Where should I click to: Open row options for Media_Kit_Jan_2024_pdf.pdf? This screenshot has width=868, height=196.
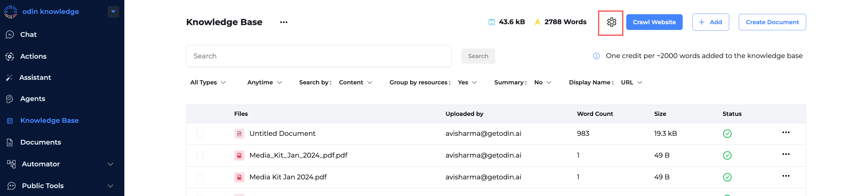click(786, 154)
